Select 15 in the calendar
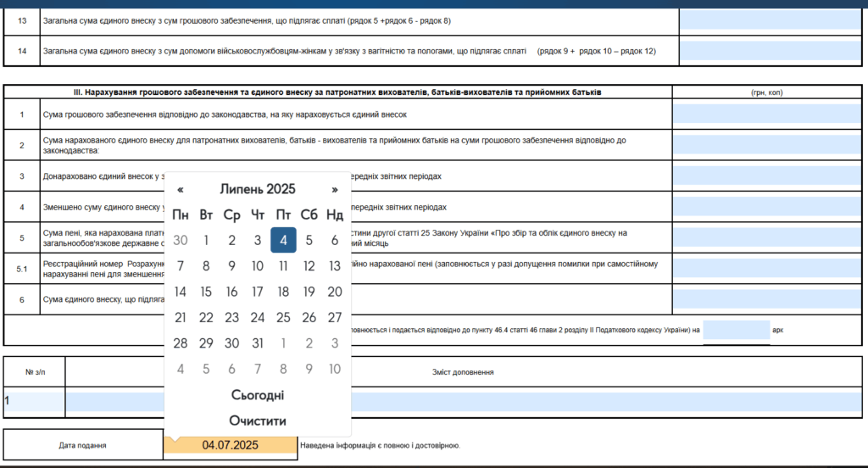The height and width of the screenshot is (468, 868). pyautogui.click(x=206, y=292)
